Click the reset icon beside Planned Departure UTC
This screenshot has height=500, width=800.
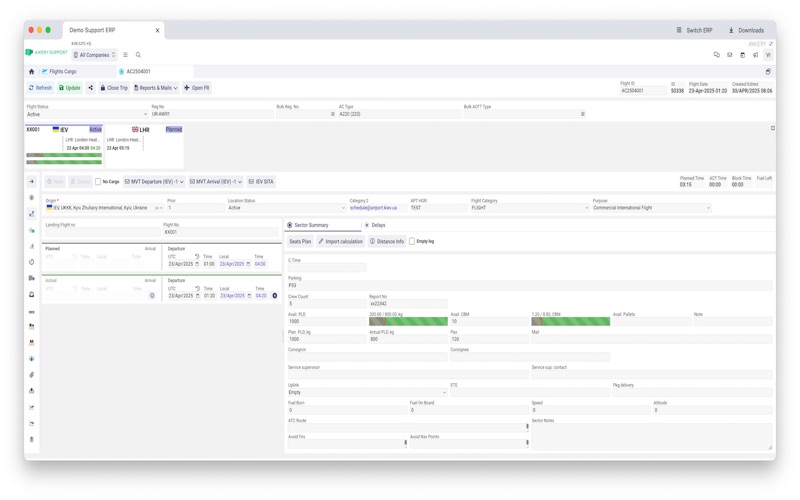[x=197, y=256]
